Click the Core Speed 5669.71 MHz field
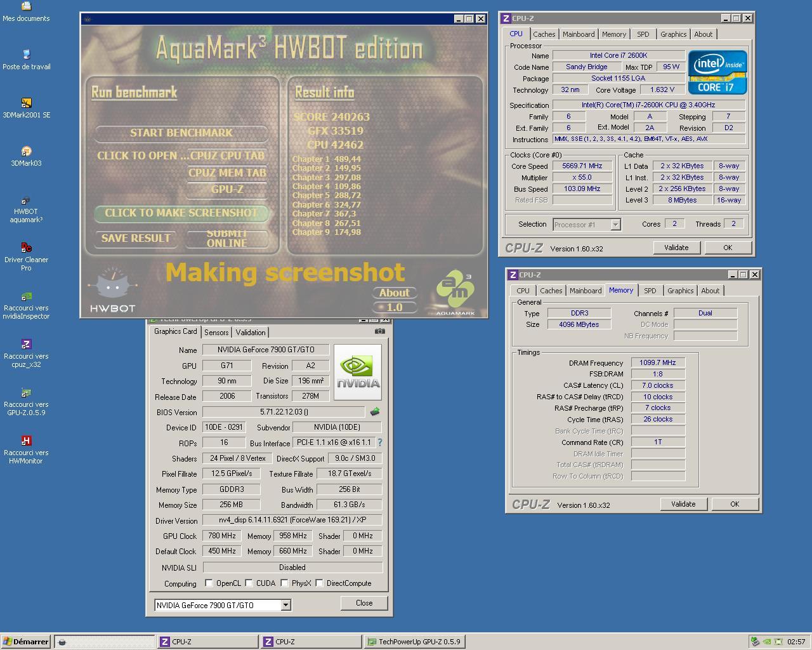The width and height of the screenshot is (812, 650). 582,166
